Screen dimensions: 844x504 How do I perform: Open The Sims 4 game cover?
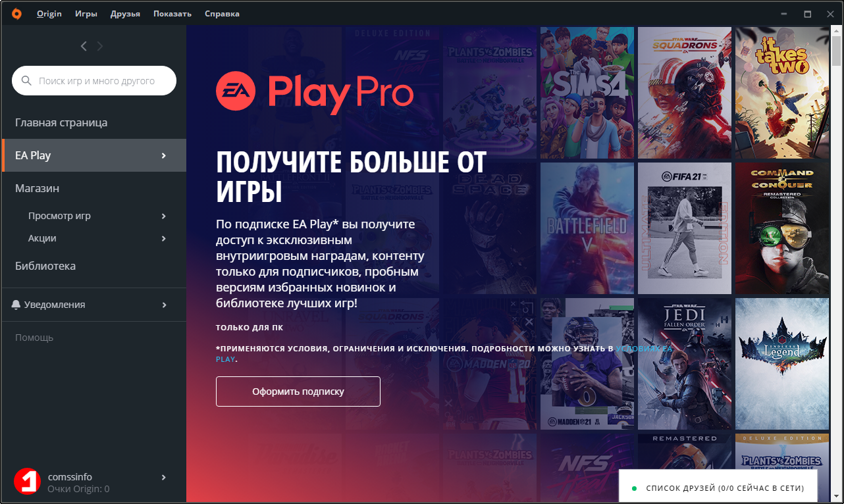point(587,93)
